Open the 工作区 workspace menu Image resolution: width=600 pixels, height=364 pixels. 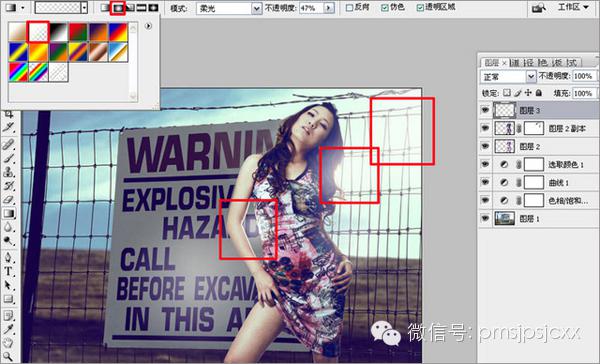click(x=573, y=7)
